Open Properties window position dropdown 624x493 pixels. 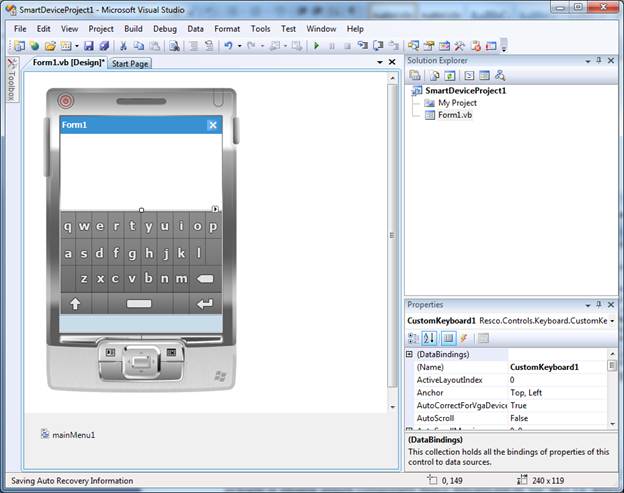coord(588,305)
